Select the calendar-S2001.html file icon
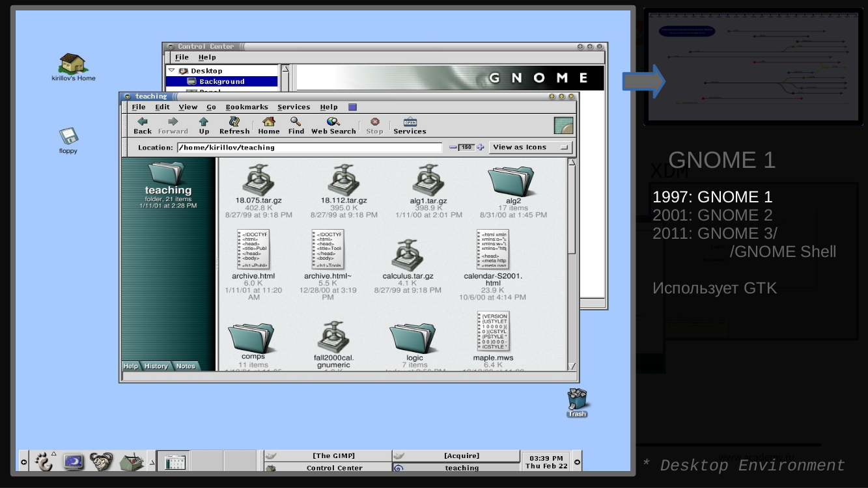 (493, 249)
